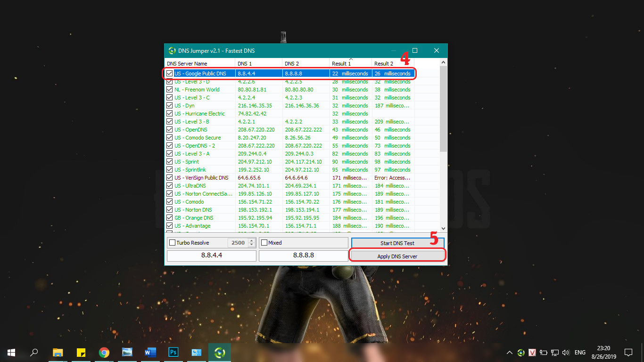This screenshot has width=644, height=362.
Task: Click DNS 1 cell 216.146.35.35
Action: click(x=255, y=106)
